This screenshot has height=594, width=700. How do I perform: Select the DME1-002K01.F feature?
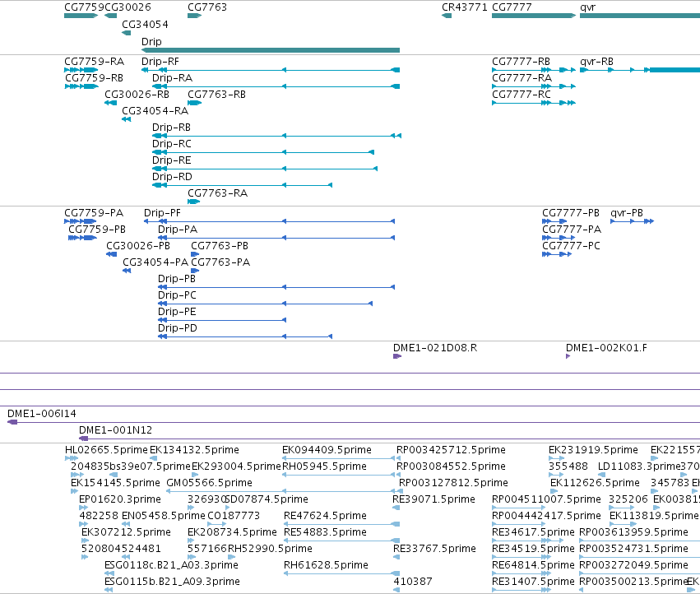607,348
